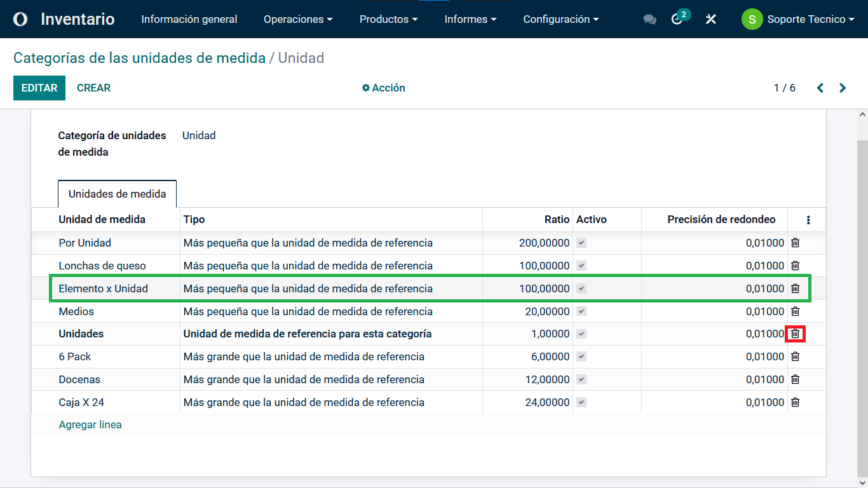Click trash icon for Lonchas de queso

pos(795,266)
